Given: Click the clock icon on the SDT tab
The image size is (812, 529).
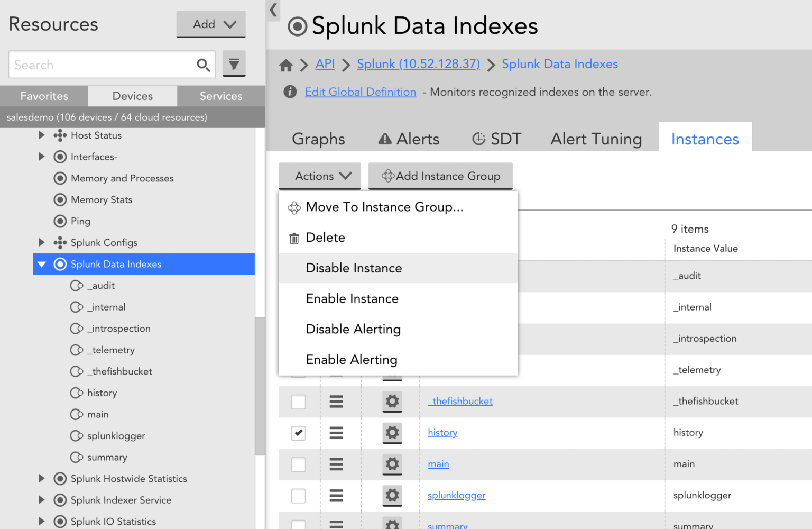Looking at the screenshot, I should (478, 139).
